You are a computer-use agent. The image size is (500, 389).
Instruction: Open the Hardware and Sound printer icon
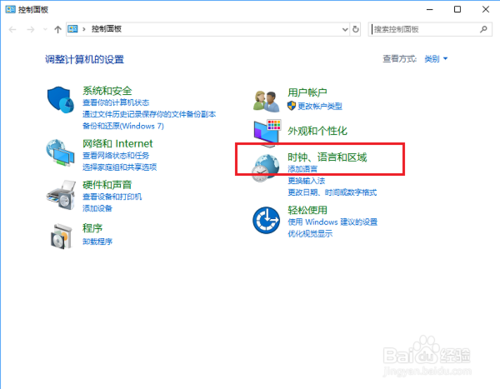point(61,195)
